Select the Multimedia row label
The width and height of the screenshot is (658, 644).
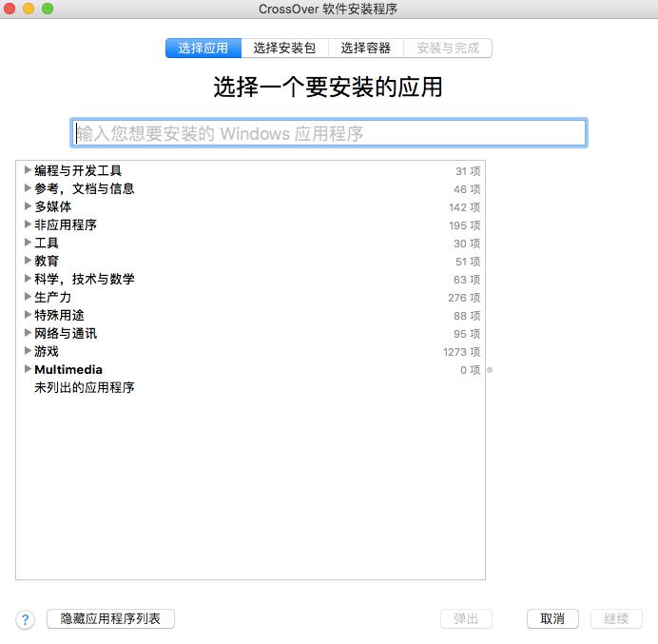pyautogui.click(x=68, y=369)
